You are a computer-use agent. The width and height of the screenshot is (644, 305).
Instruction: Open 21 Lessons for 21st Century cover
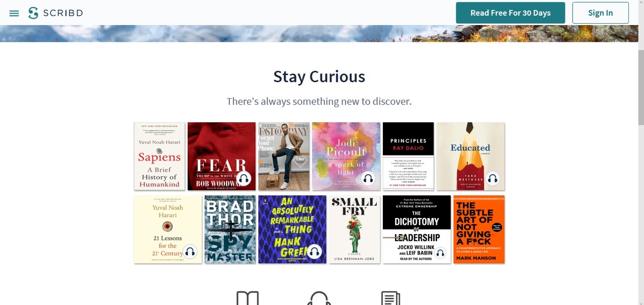[168, 229]
